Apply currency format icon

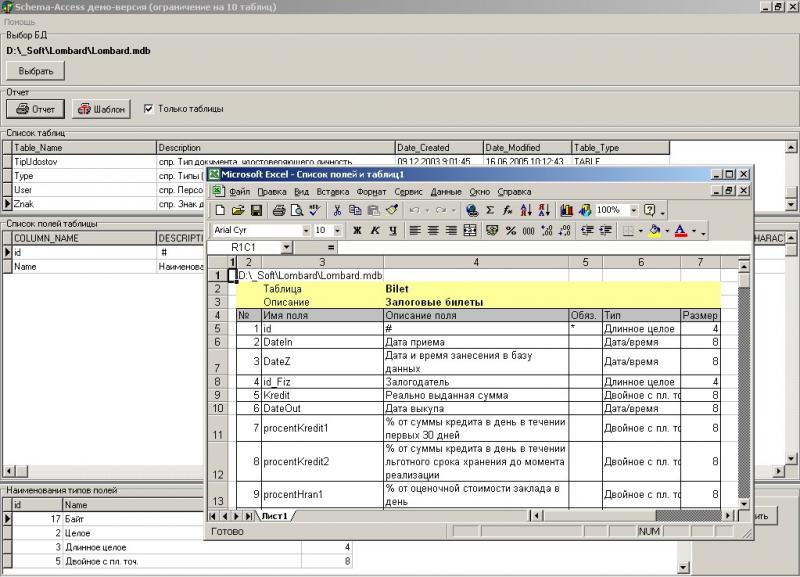(492, 231)
